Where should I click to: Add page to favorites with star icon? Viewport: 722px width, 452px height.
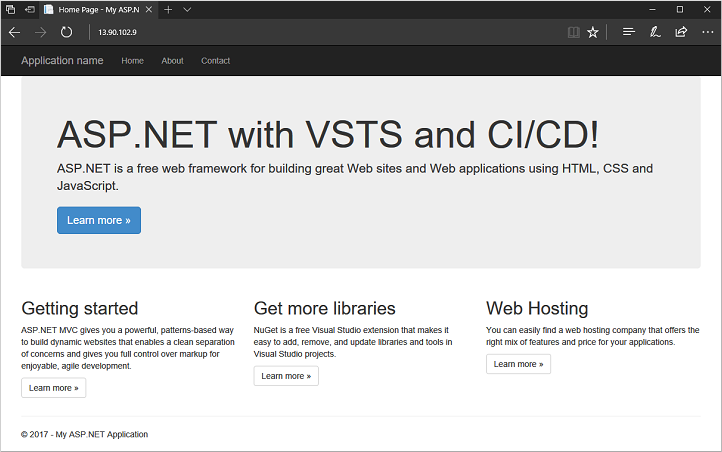tap(593, 32)
